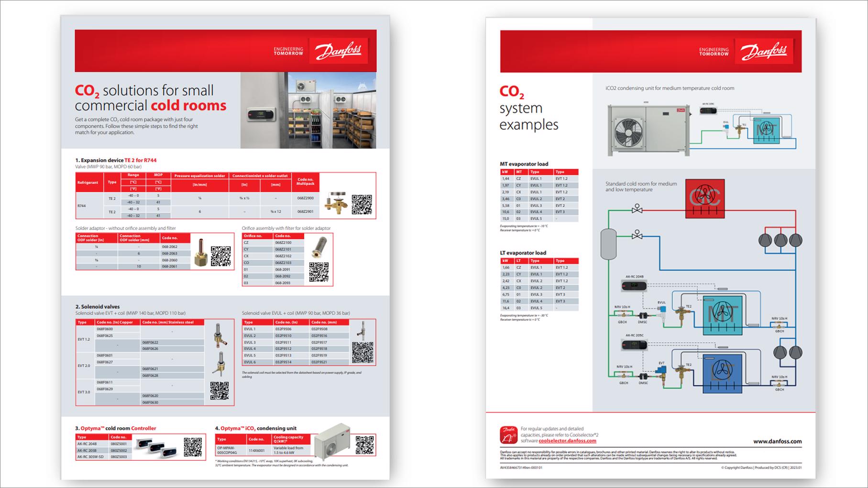Click the brass solder adaptor product image

200,252
